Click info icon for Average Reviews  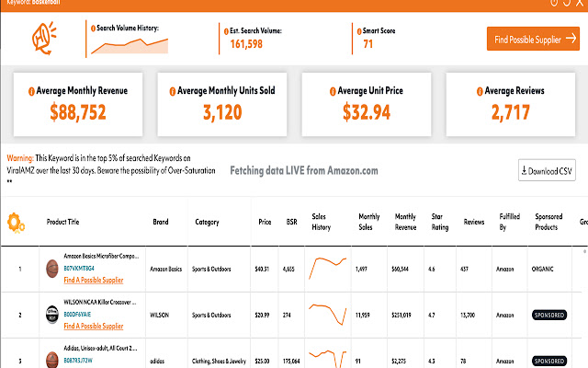[x=480, y=91]
